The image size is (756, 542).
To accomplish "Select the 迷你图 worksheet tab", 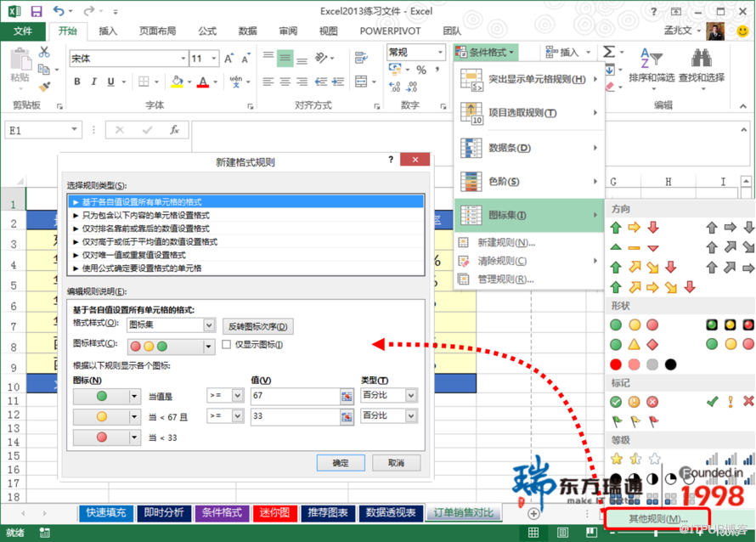I will pyautogui.click(x=274, y=512).
